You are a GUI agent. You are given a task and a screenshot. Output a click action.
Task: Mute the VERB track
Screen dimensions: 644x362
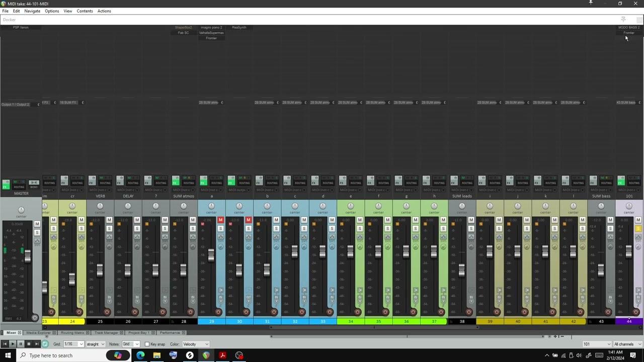pos(109,220)
